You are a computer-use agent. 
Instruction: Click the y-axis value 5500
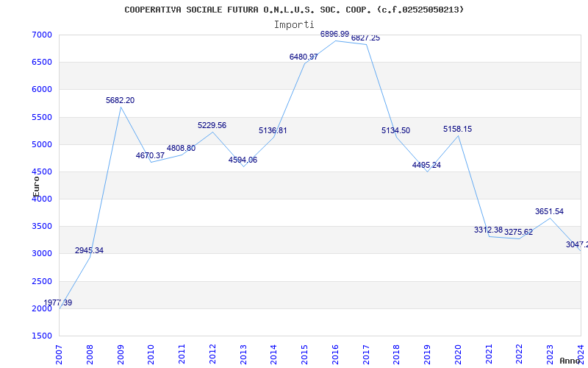coord(42,117)
